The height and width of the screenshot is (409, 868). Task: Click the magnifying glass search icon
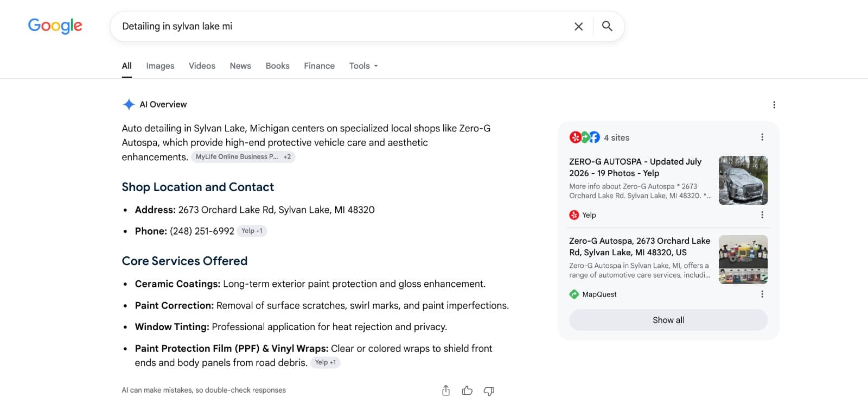point(607,26)
